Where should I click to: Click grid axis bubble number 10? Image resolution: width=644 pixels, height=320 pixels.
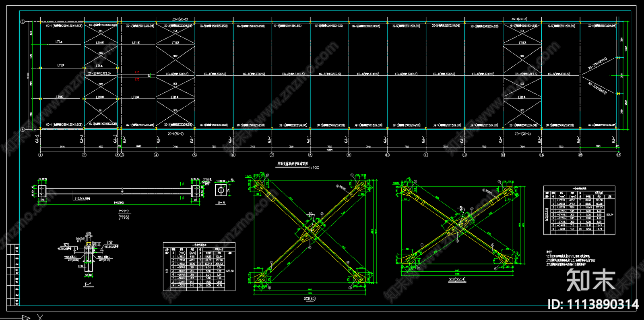[387, 155]
